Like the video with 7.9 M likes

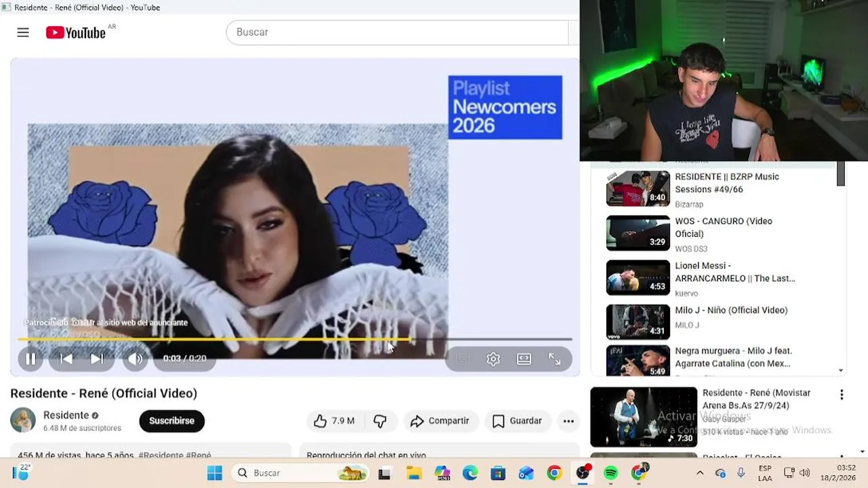tap(335, 421)
